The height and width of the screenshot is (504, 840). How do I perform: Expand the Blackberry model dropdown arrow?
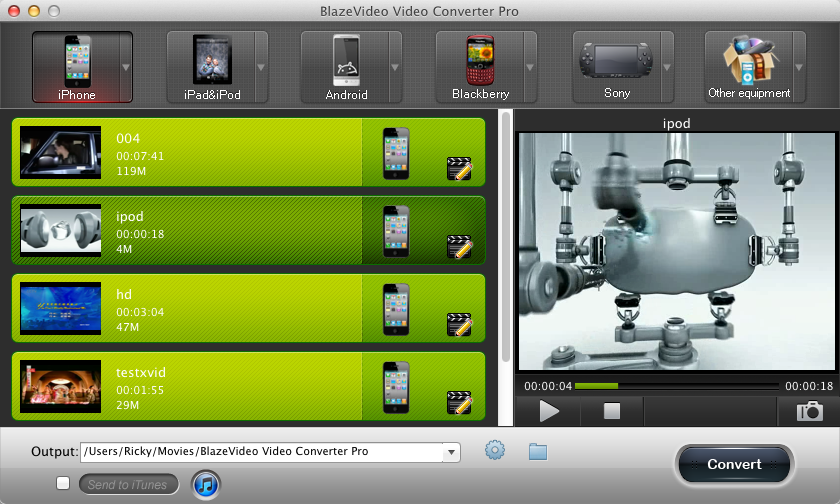pyautogui.click(x=530, y=67)
